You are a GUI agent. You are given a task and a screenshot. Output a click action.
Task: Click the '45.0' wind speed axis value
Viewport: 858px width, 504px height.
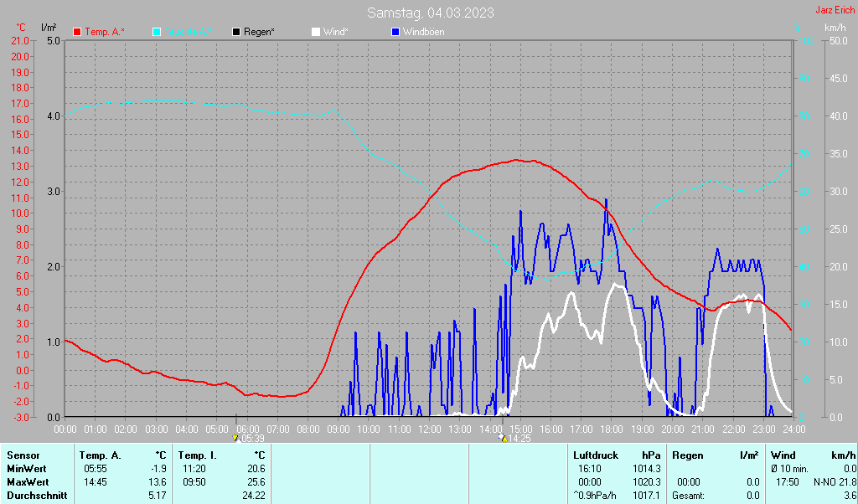click(840, 79)
